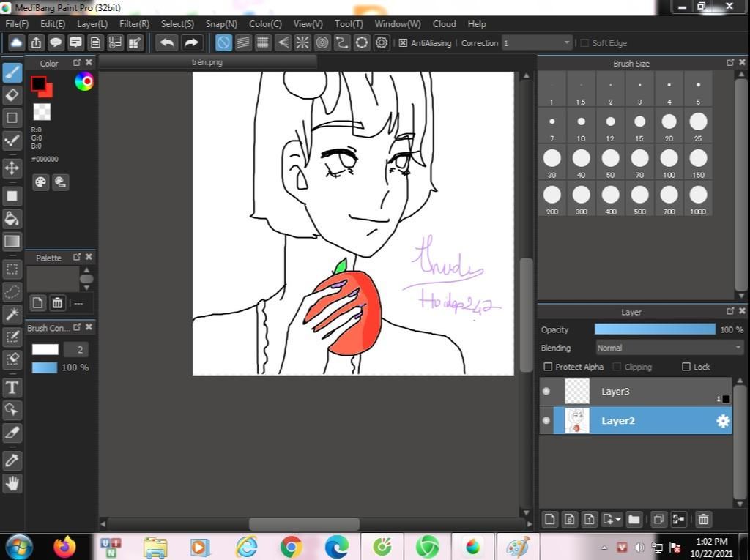
Task: Click the transparent color swatch
Action: pos(42,112)
